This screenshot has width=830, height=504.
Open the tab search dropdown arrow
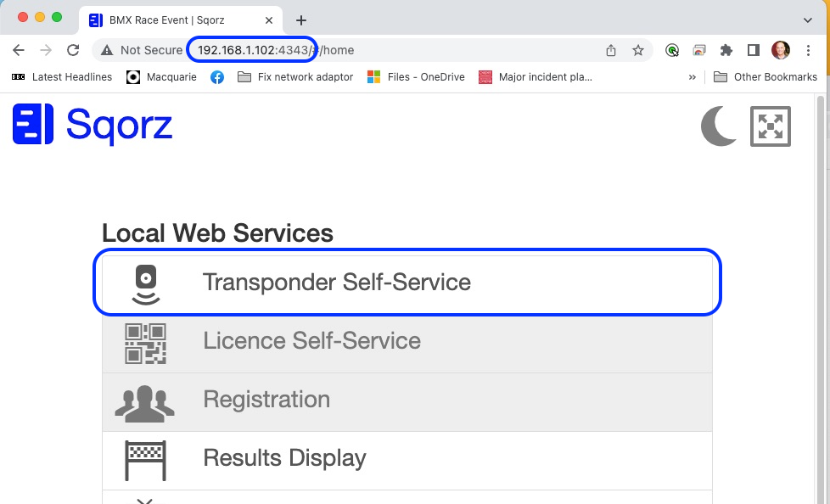[x=807, y=20]
